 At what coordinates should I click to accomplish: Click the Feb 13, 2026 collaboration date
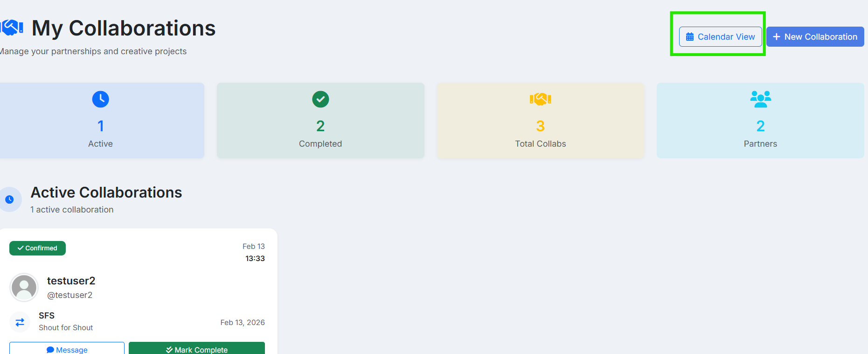click(x=242, y=322)
